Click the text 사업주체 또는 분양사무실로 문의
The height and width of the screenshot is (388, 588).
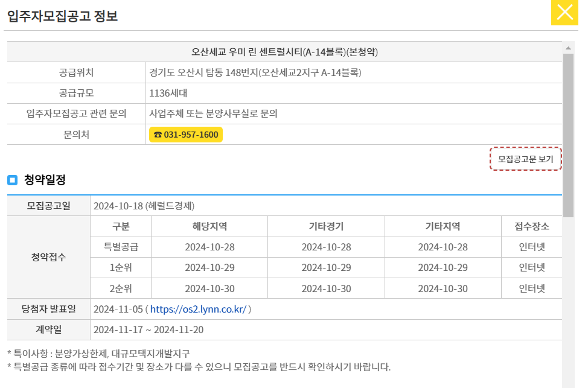tap(213, 113)
